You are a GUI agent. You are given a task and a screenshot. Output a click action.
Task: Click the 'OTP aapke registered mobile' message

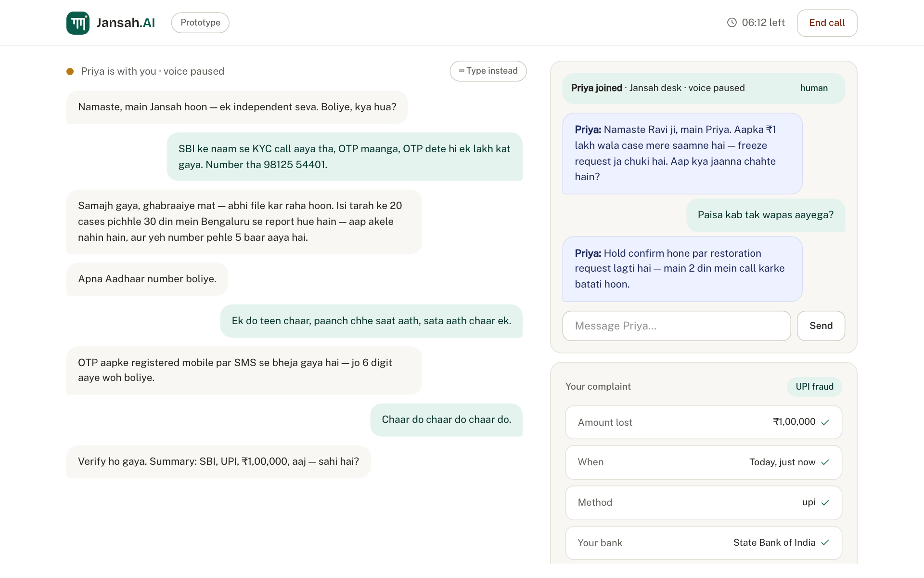click(244, 370)
